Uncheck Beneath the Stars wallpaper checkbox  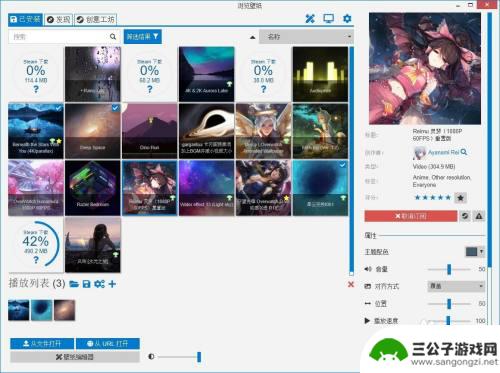click(58, 108)
